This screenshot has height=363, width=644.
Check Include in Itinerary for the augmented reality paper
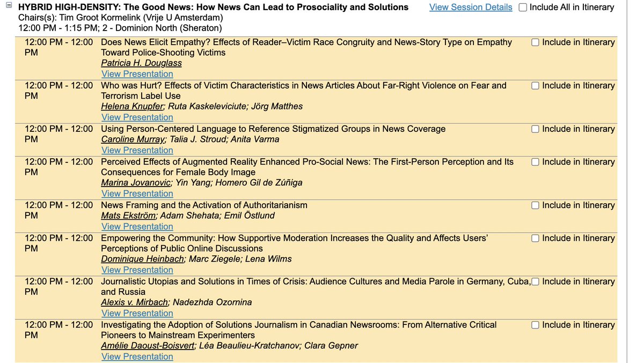tap(535, 161)
